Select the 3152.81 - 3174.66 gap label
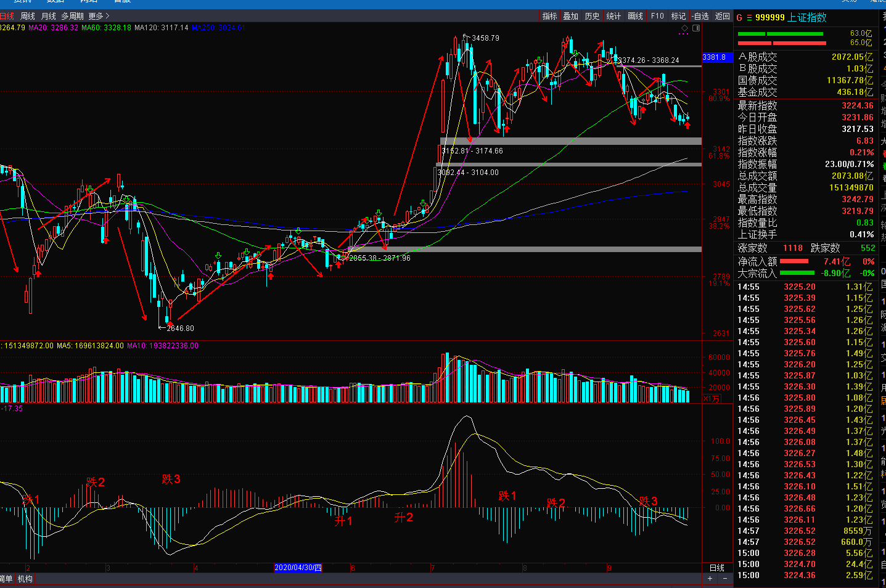Image resolution: width=886 pixels, height=588 pixels. 472,151
